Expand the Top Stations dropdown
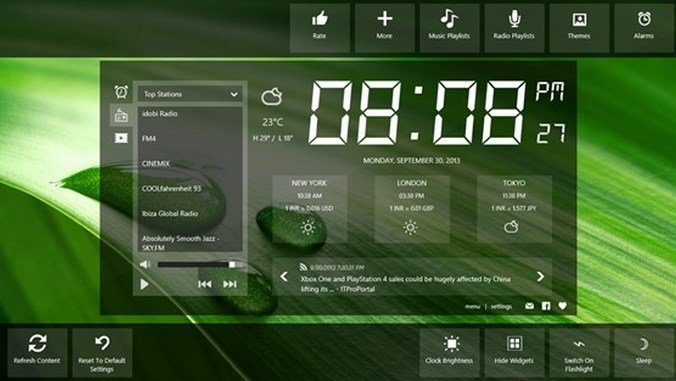This screenshot has width=676, height=381. click(x=190, y=94)
